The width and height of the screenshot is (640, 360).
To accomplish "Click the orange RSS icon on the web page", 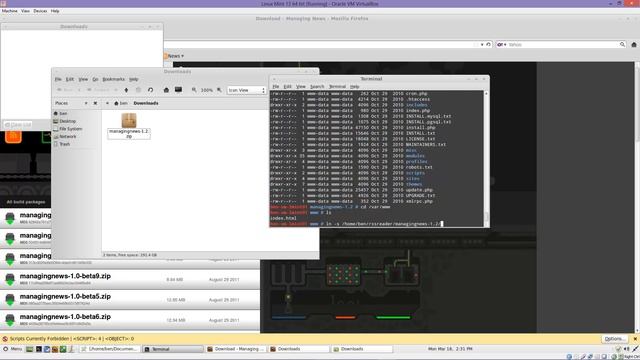I will (13, 137).
